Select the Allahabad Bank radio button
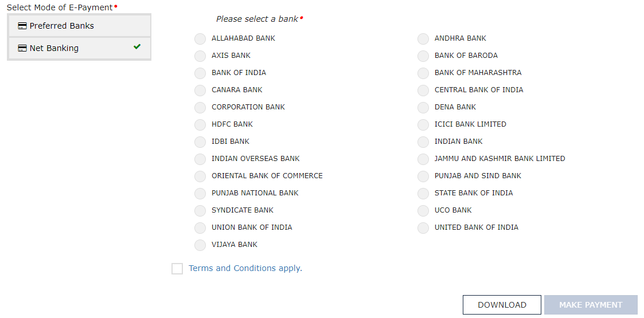Viewport: 644px width, 318px height. pyautogui.click(x=200, y=39)
